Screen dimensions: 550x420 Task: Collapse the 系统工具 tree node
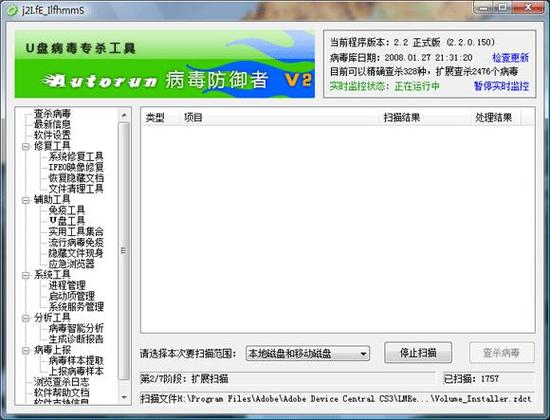[x=26, y=275]
